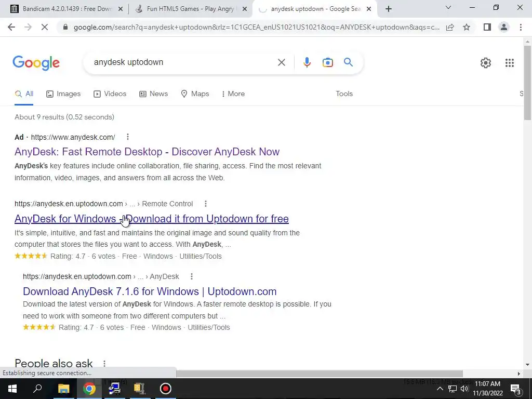The width and height of the screenshot is (532, 399).
Task: Open Download AnyDesk 7.1.6 for Windows link
Action: point(150,291)
